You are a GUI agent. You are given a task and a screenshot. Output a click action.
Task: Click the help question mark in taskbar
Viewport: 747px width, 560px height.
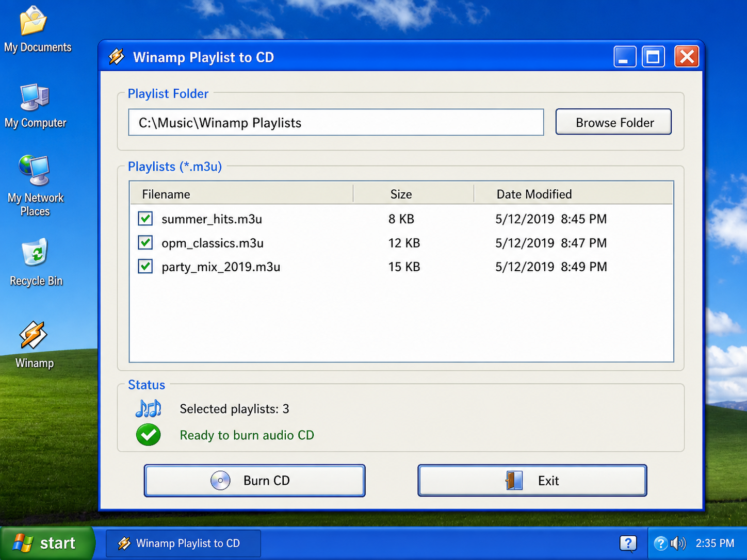(628, 543)
